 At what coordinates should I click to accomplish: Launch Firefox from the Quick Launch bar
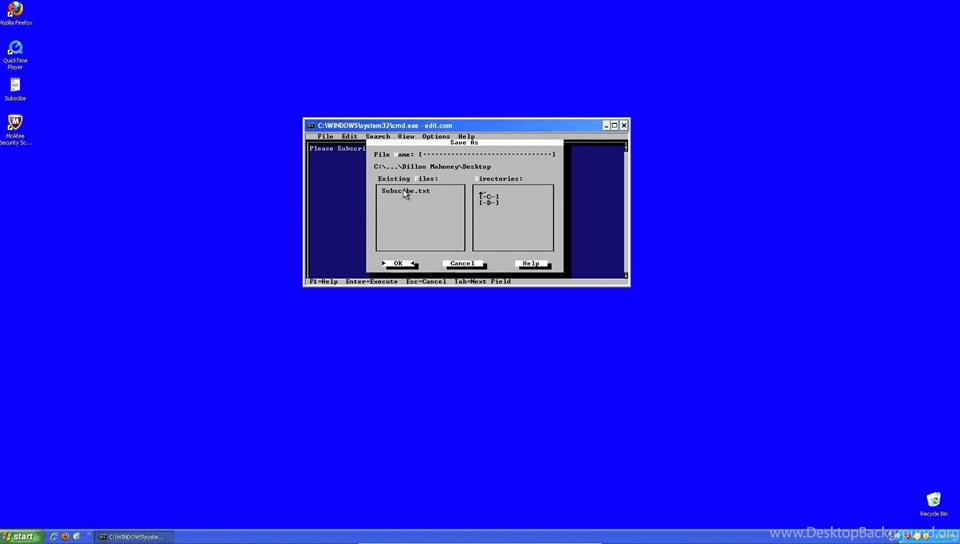coord(65,537)
